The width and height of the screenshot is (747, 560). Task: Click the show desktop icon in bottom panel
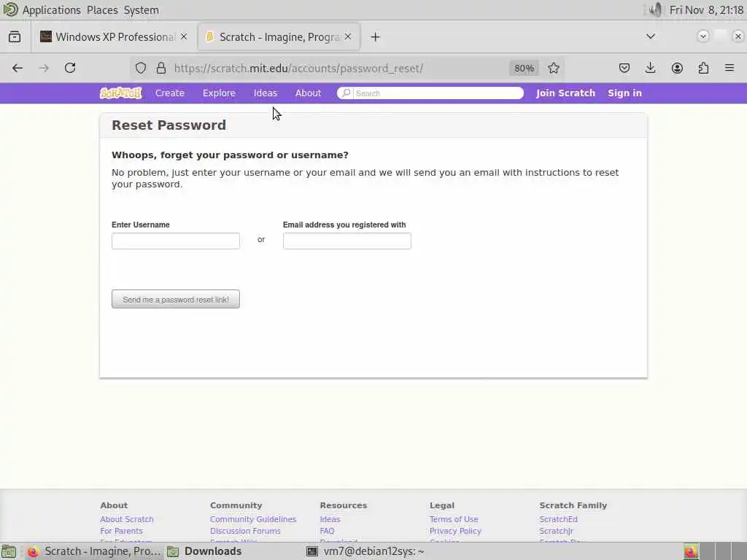pos(9,551)
